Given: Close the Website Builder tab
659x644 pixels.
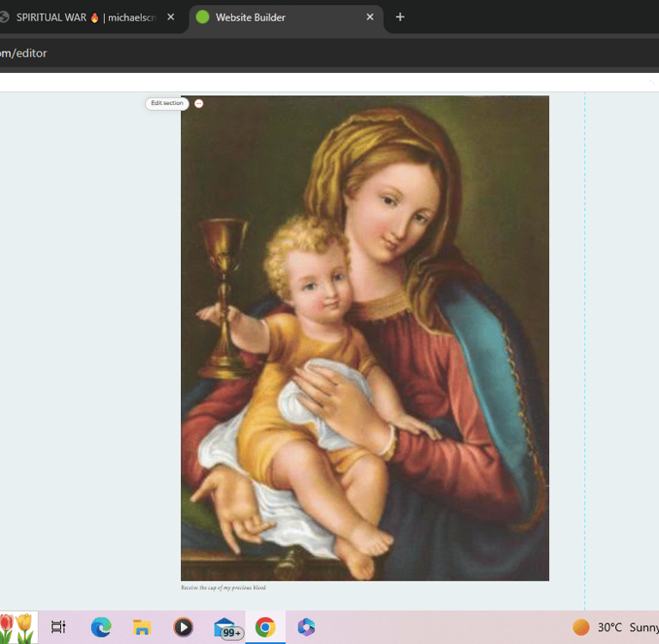Looking at the screenshot, I should [370, 17].
